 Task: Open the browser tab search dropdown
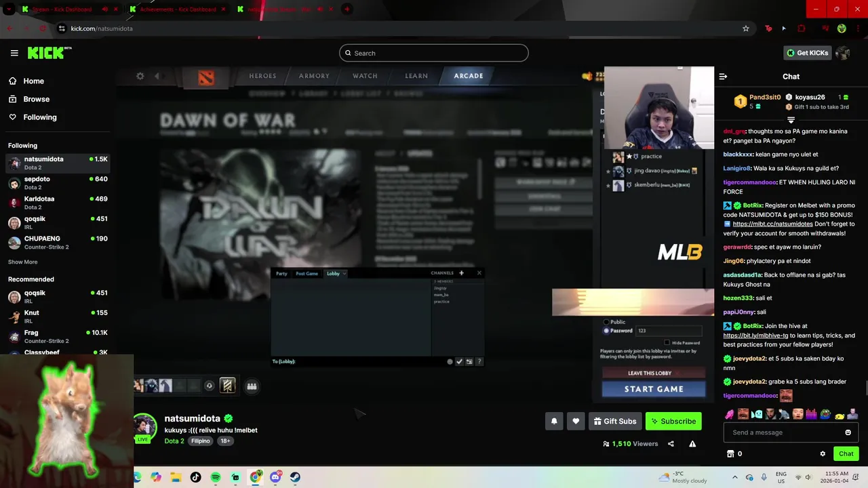[x=8, y=9]
